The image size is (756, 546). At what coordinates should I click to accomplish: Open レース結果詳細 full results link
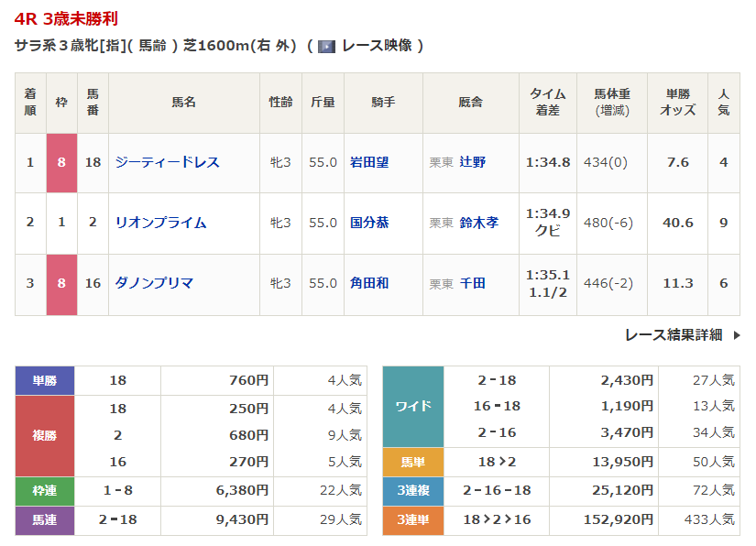[673, 335]
